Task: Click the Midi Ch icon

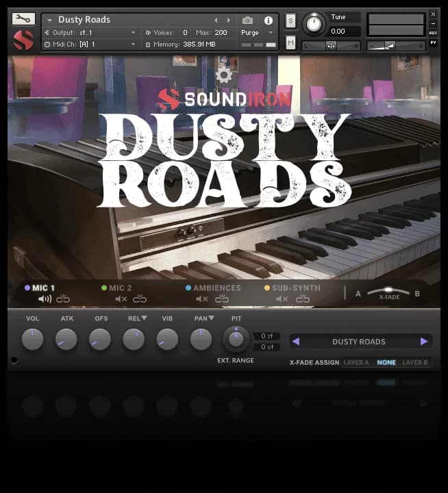Action: coord(47,45)
